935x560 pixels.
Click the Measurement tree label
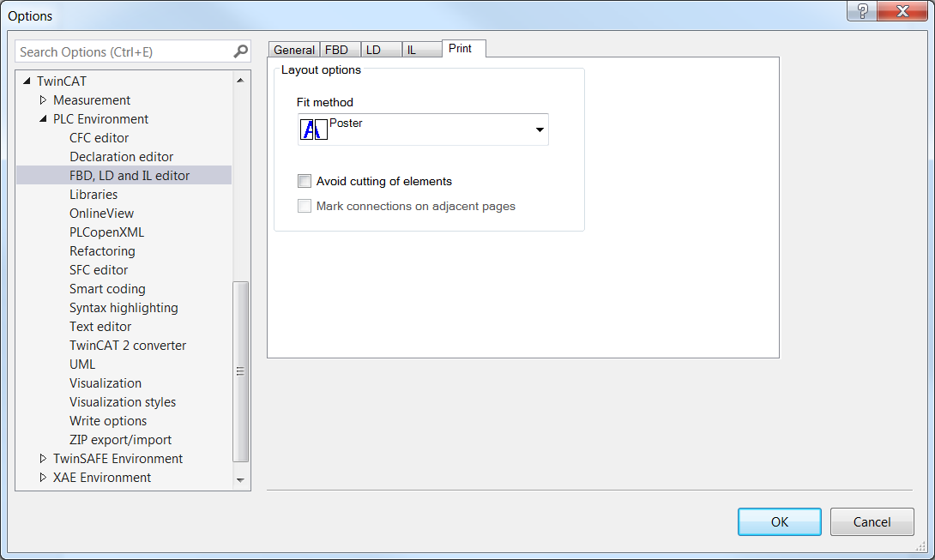point(92,100)
